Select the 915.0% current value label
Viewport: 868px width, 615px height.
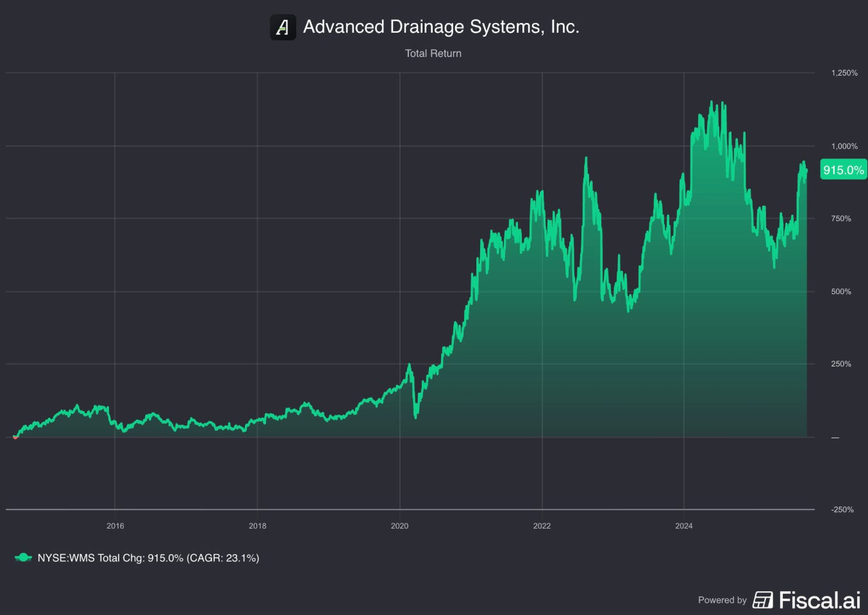coord(844,170)
